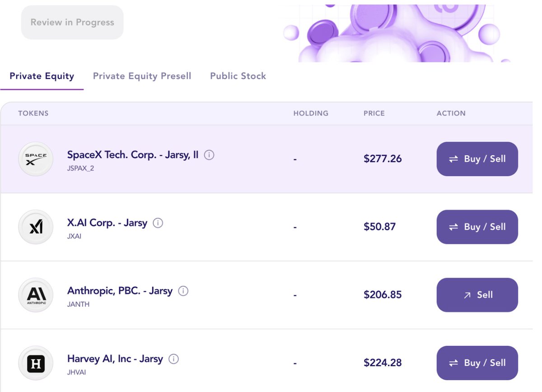Click the Review in Progress button
This screenshot has width=542, height=392.
pyautogui.click(x=72, y=22)
